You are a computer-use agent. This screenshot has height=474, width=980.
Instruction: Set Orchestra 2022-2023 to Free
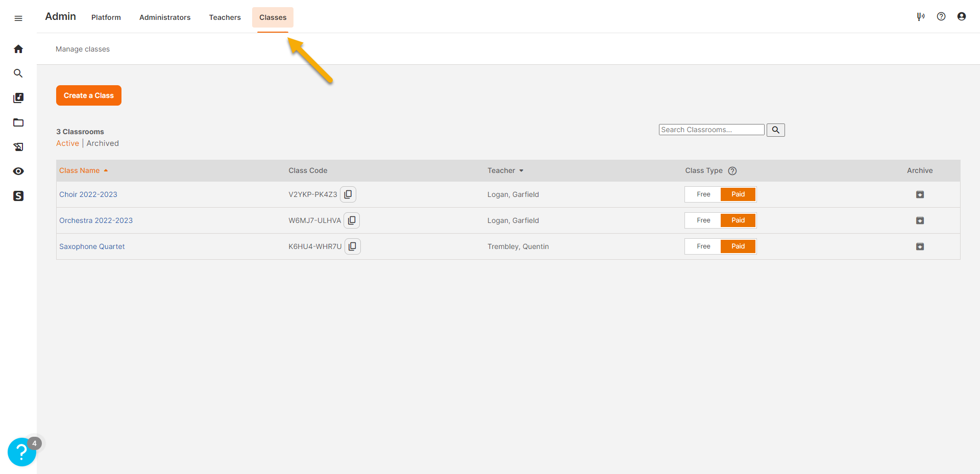pyautogui.click(x=703, y=220)
